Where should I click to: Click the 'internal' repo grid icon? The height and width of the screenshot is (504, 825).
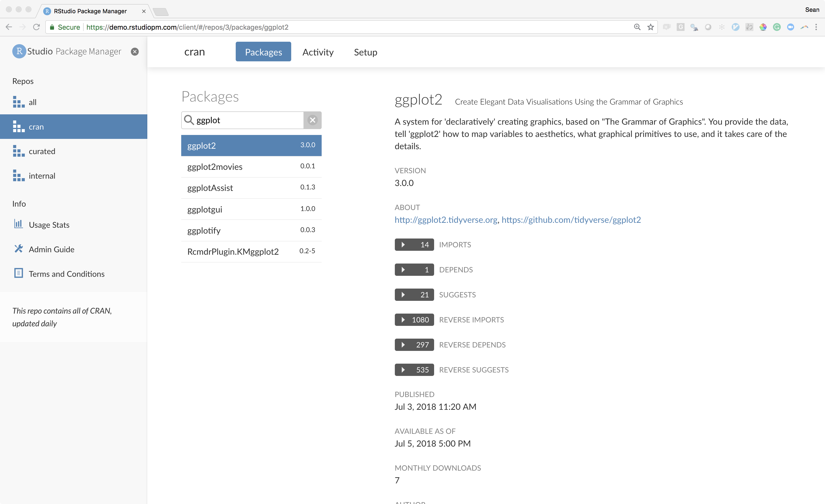point(18,176)
